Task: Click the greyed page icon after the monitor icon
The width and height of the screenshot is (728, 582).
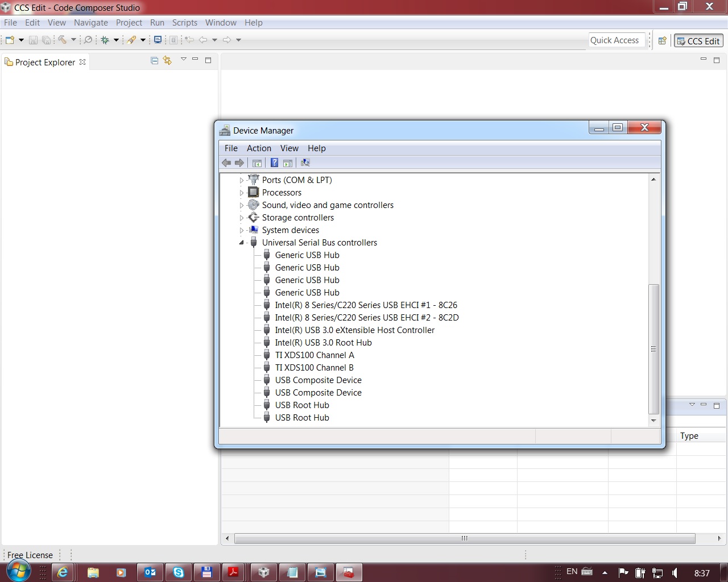Action: (173, 40)
